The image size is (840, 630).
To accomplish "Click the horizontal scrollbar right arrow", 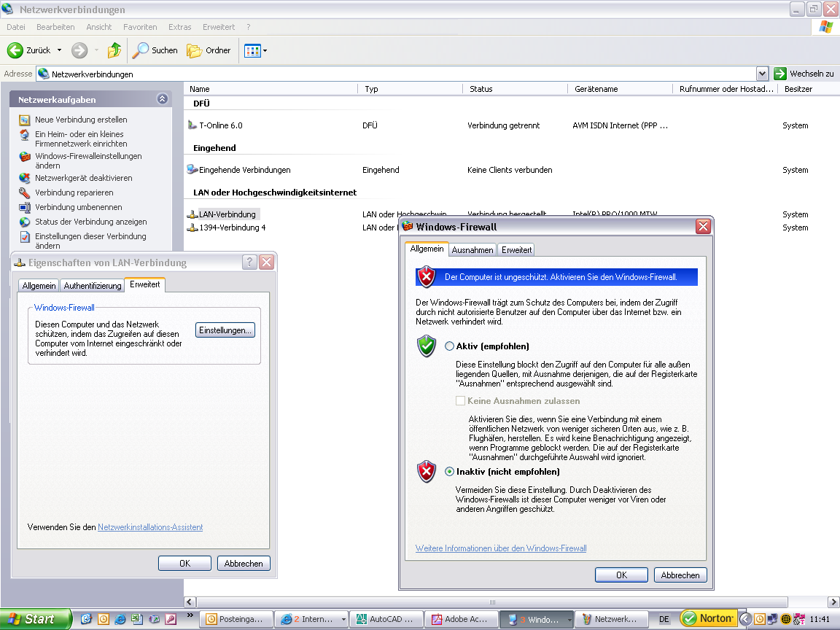I will click(x=833, y=602).
